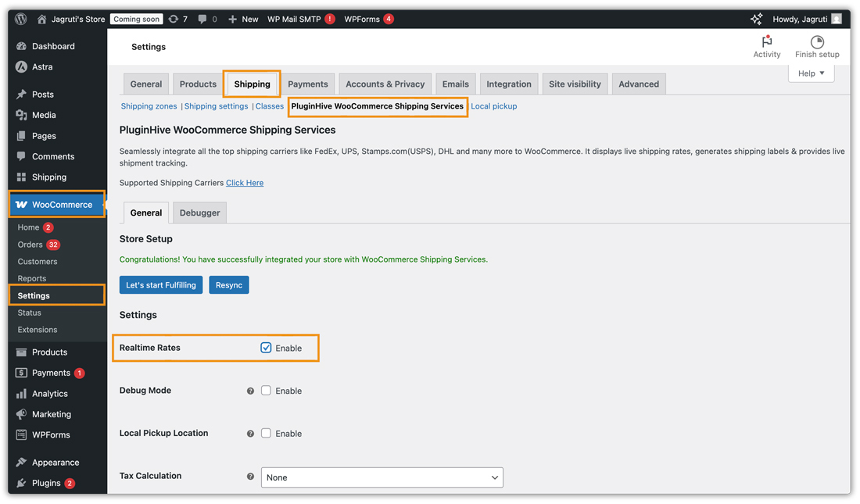This screenshot has width=860, height=504.
Task: Click the WooCommerce logo icon in sidebar
Action: click(x=21, y=205)
